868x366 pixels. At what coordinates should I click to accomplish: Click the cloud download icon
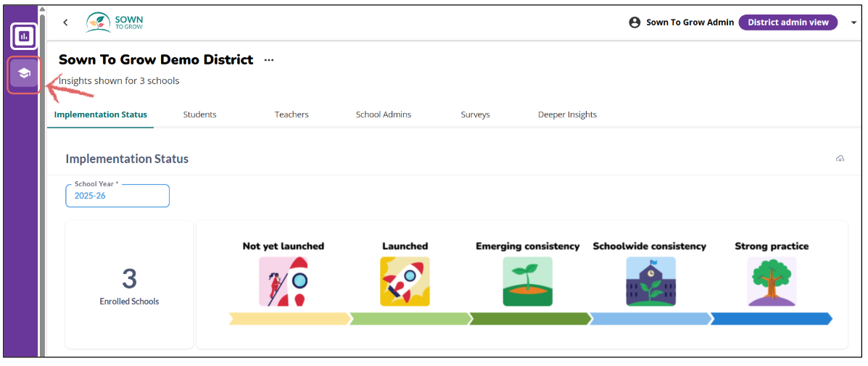pyautogui.click(x=840, y=159)
